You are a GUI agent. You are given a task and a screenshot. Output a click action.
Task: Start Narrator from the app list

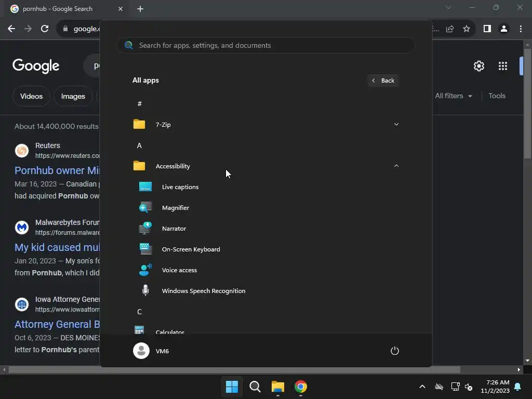pos(266,229)
